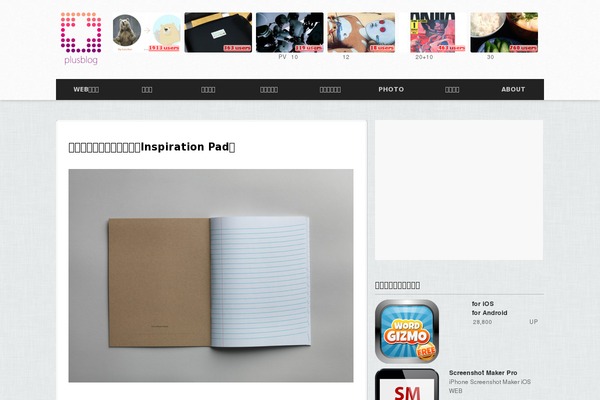This screenshot has height=400, width=600.
Task: Follow the for iOS link
Action: click(483, 304)
